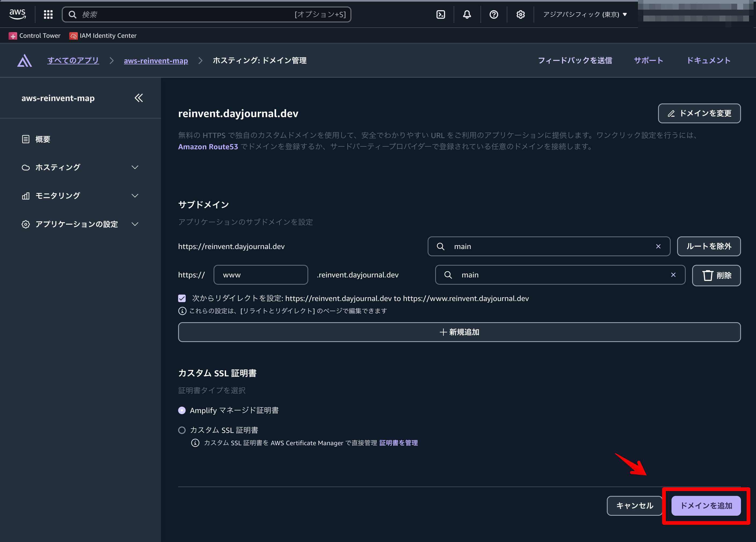Collapse the sidebar with double chevron
Image resolution: width=756 pixels, height=542 pixels.
pos(139,98)
